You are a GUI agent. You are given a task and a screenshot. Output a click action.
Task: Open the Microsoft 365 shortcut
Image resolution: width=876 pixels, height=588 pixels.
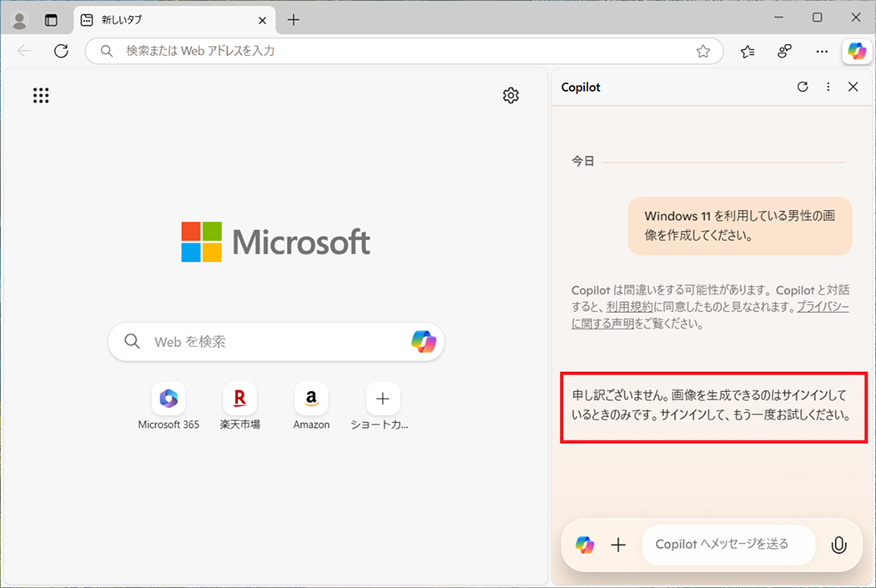point(169,406)
